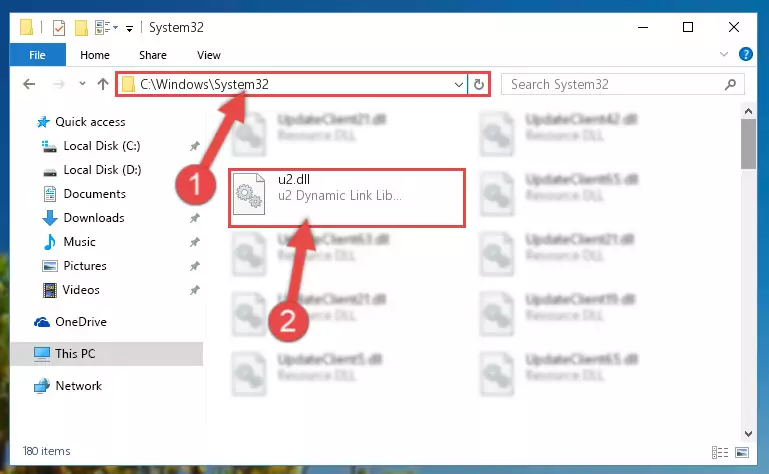Click the scrollbar down arrow
The image size is (769, 474).
pyautogui.click(x=748, y=434)
